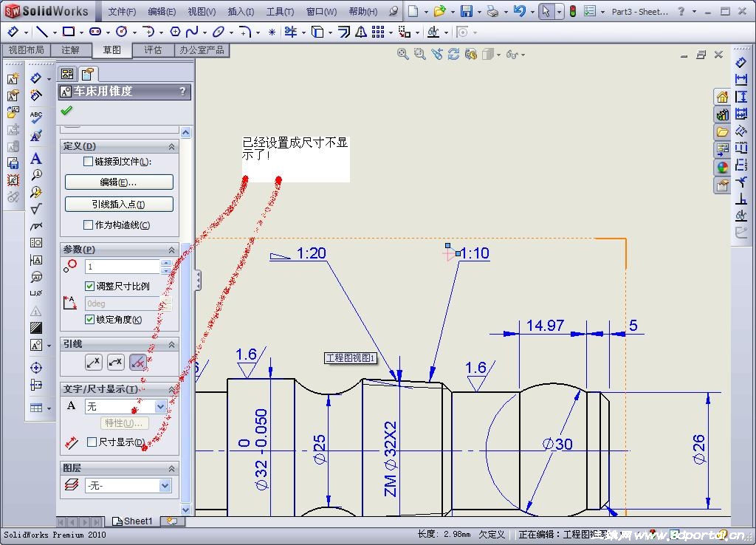Select the Rectangle sketch tool

tap(69, 32)
